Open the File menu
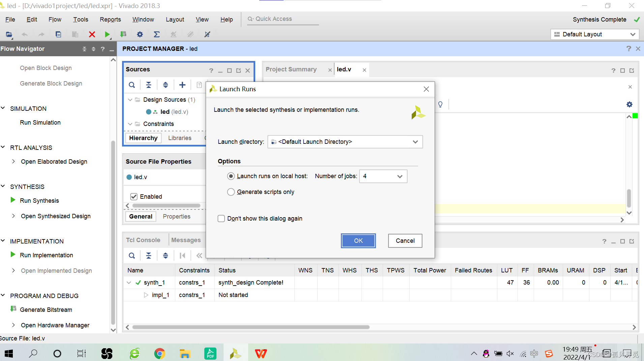The width and height of the screenshot is (644, 361). pos(10,20)
